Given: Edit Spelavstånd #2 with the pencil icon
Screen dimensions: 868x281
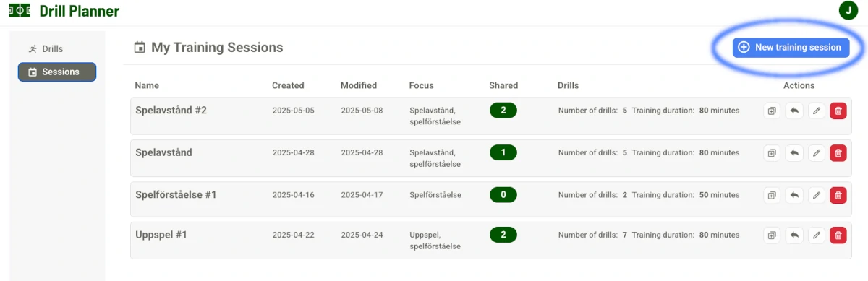Looking at the screenshot, I should click(816, 111).
